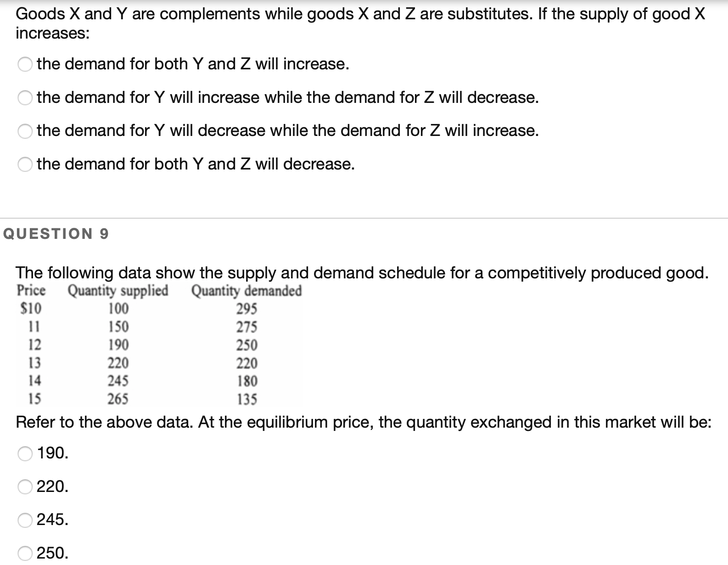The image size is (728, 565).
Task: Choose answer option 245 for Question 9
Action: [26, 521]
